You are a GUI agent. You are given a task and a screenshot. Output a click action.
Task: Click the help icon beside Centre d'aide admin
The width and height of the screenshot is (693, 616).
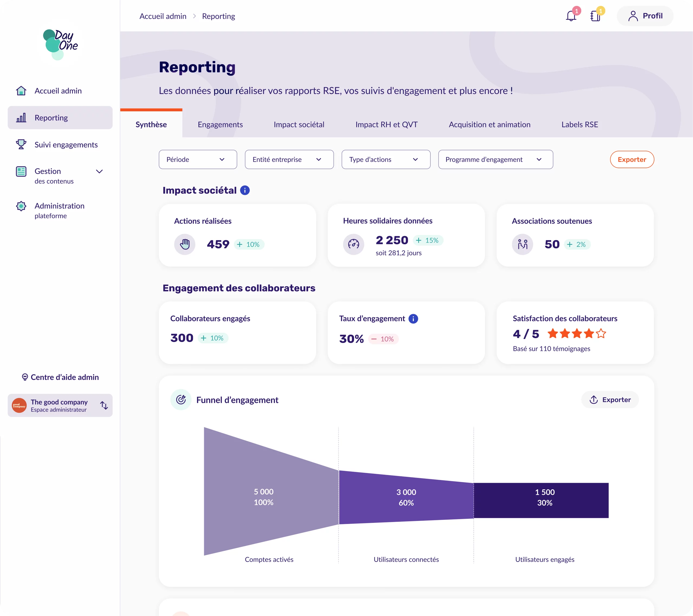point(25,377)
